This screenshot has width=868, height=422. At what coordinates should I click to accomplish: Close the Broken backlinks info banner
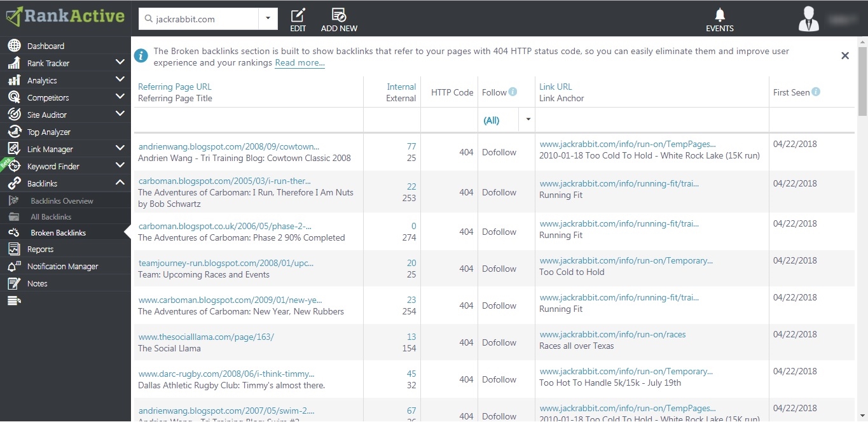tap(845, 56)
